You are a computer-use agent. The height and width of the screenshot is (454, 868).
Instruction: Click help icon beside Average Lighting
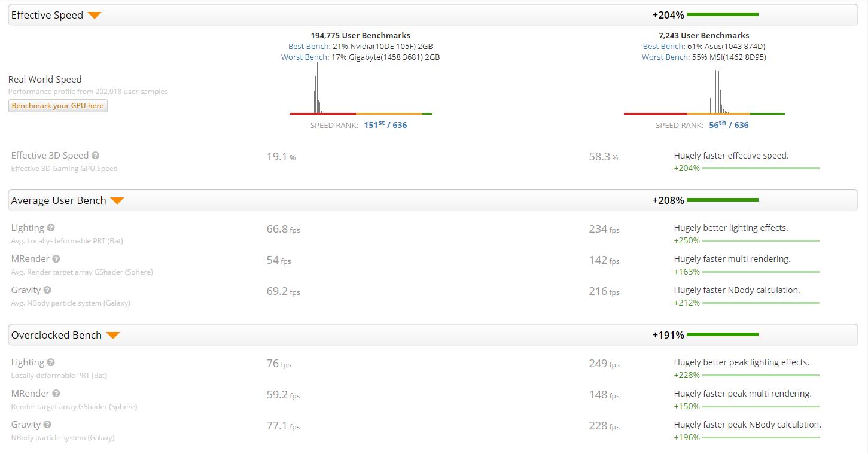click(x=51, y=228)
